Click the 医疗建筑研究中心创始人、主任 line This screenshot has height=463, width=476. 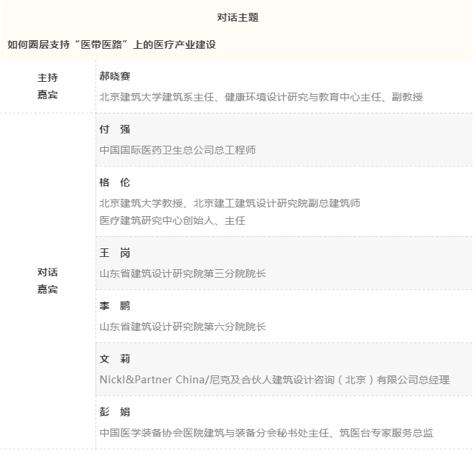[x=172, y=220]
